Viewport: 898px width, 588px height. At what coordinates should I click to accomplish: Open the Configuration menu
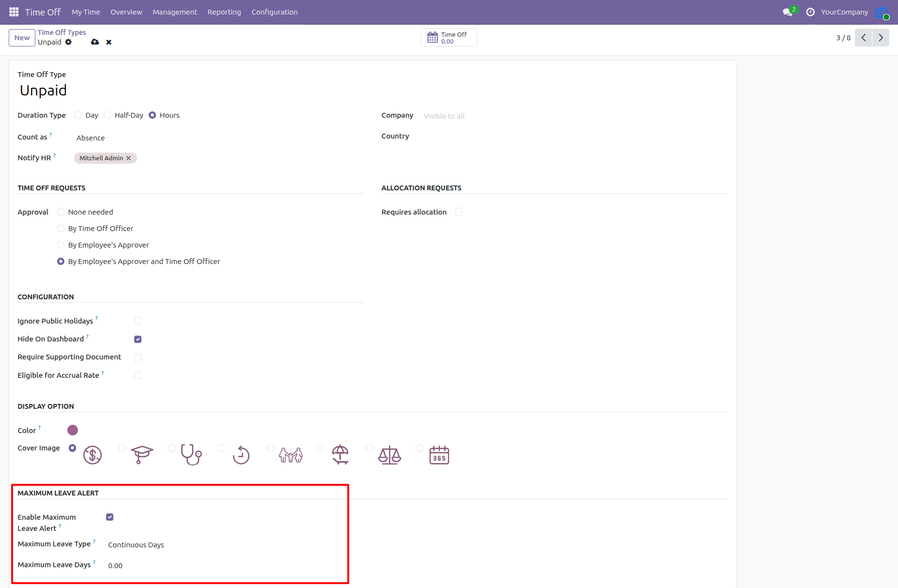coord(275,12)
